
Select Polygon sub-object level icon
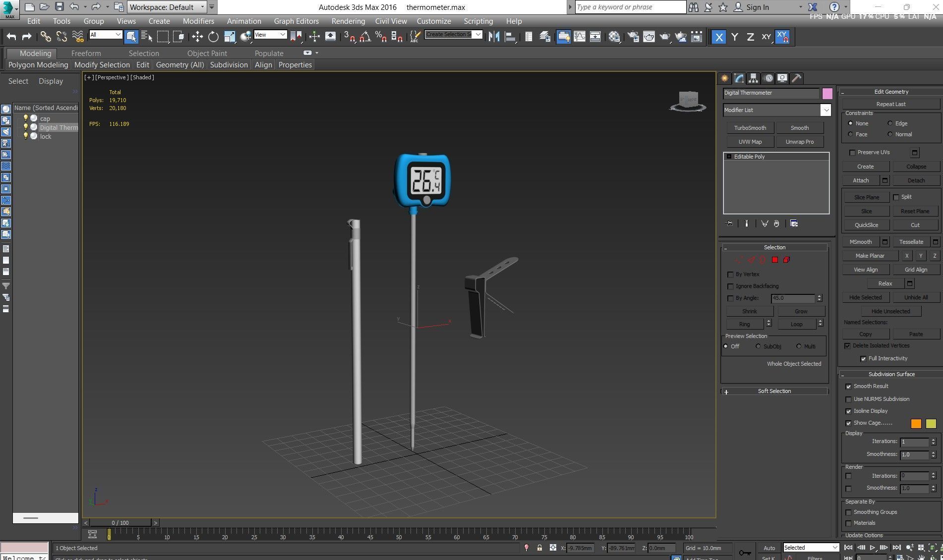[775, 260]
